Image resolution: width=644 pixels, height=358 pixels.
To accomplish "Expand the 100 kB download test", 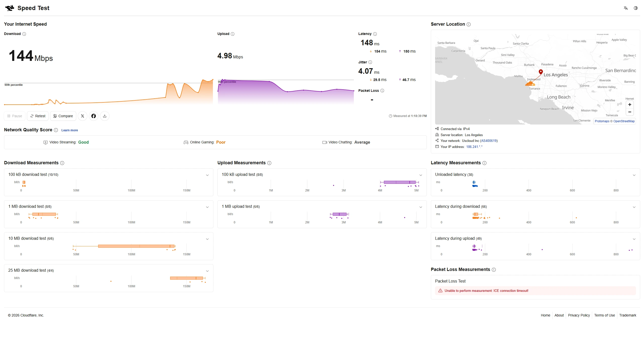I will (x=207, y=175).
